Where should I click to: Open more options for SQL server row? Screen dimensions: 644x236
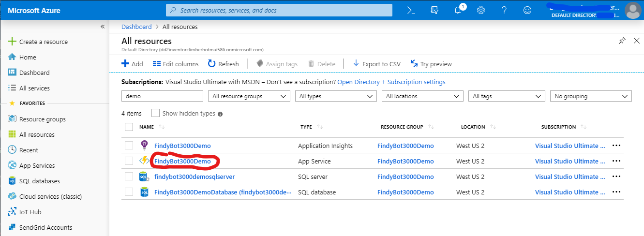pyautogui.click(x=616, y=177)
